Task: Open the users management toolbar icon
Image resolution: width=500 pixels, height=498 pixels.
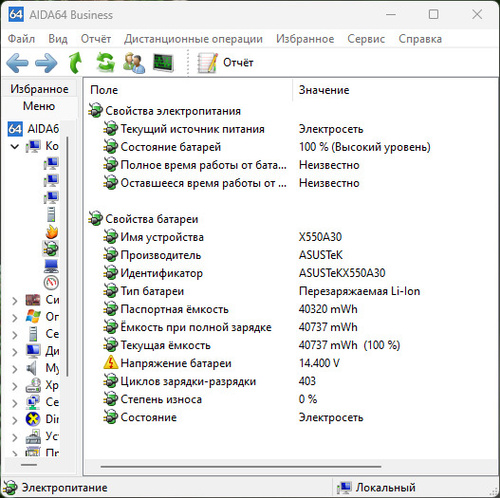Action: 134,63
